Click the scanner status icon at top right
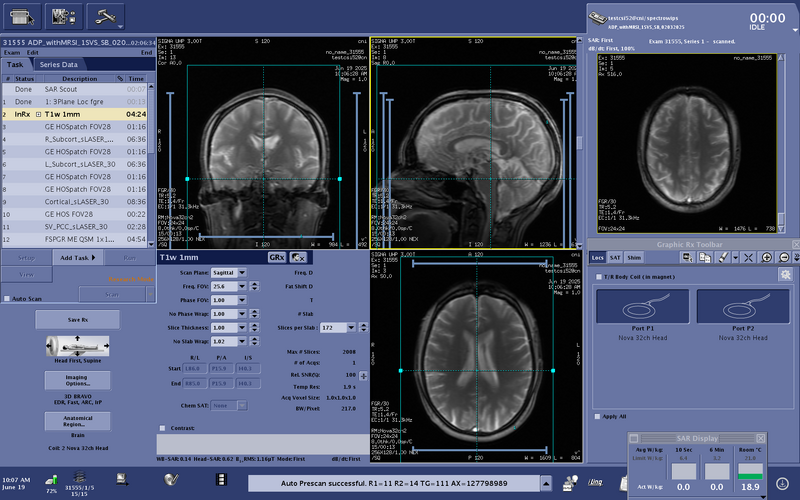The image size is (800, 500). [597, 18]
